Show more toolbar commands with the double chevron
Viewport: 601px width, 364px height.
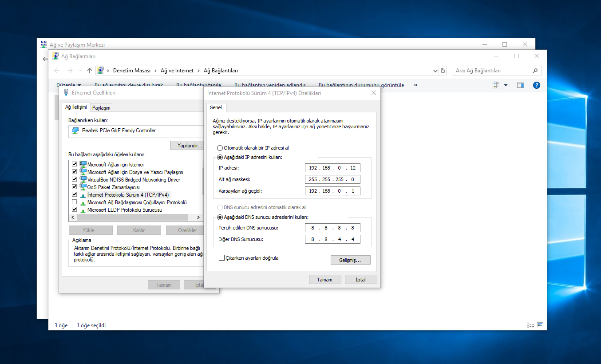click(x=415, y=85)
